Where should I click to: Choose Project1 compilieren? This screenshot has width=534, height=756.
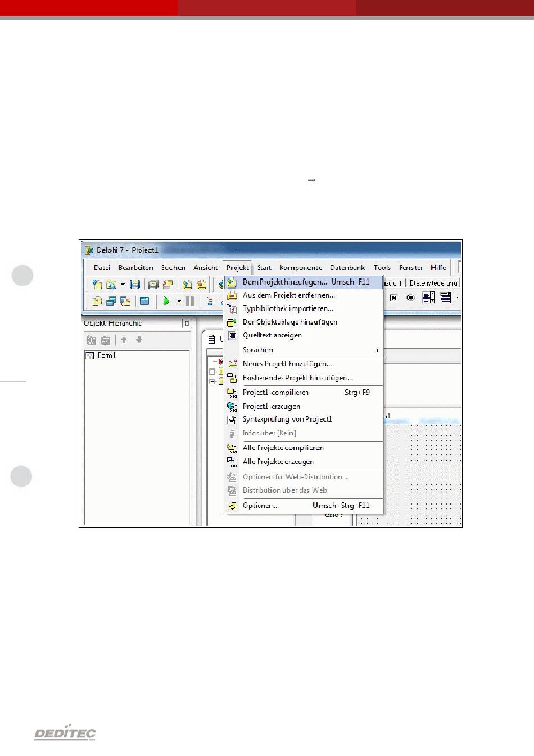pyautogui.click(x=304, y=392)
